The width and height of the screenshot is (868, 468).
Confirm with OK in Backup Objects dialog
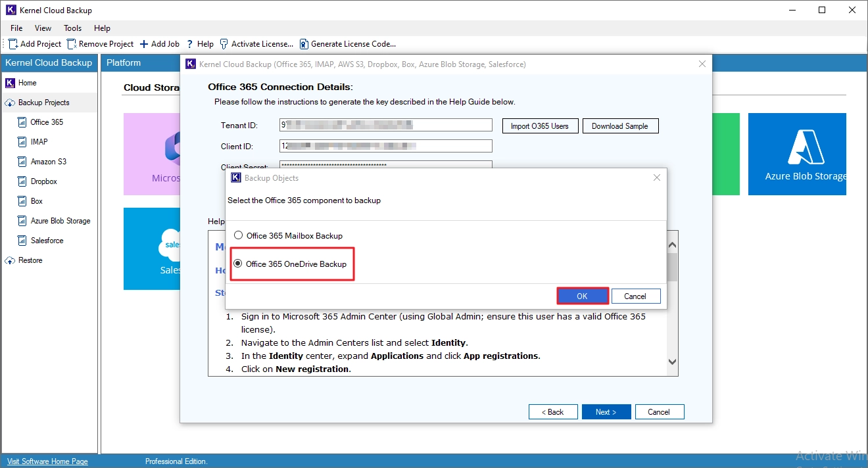[x=582, y=296]
